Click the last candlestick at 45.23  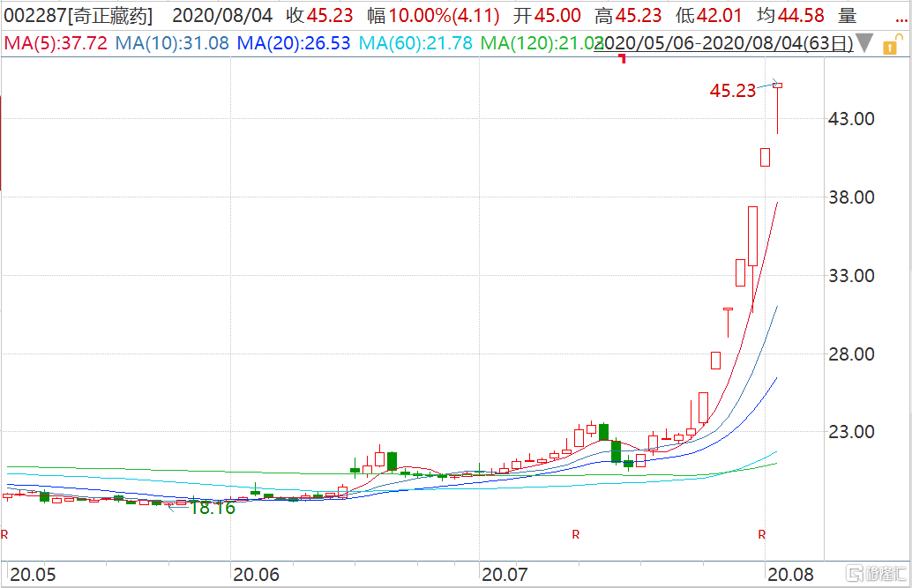point(778,108)
